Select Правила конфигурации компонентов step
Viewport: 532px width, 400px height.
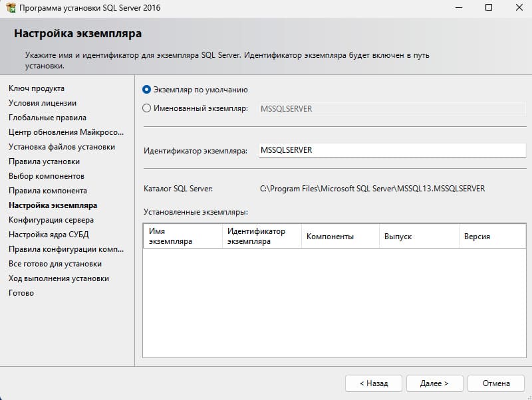(66, 249)
